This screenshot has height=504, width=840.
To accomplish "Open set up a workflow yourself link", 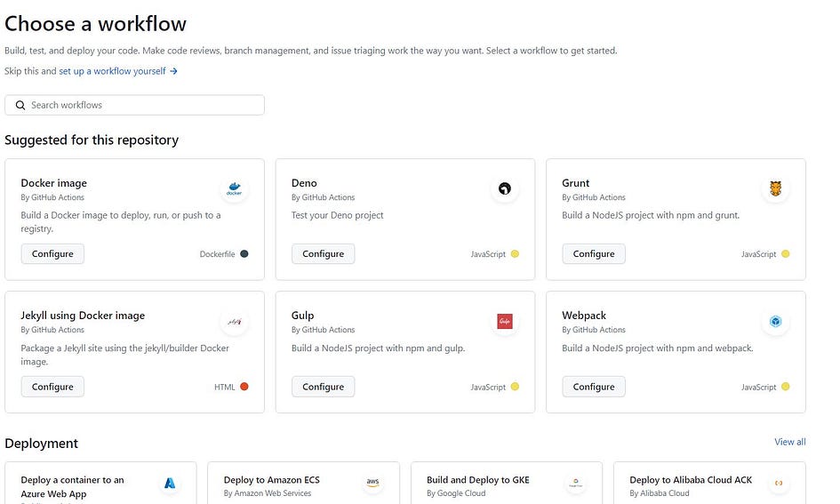I will (x=112, y=71).
